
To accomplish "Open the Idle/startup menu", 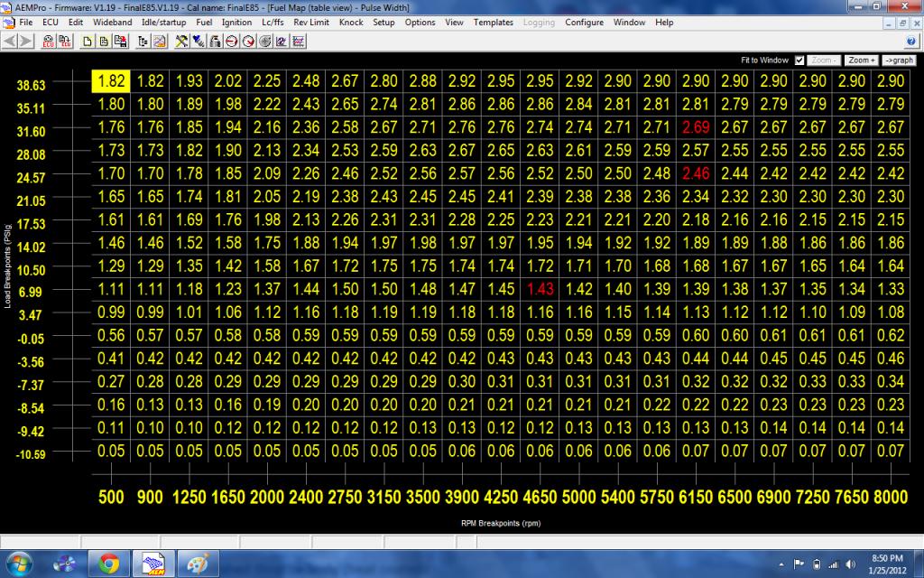I will click(163, 23).
